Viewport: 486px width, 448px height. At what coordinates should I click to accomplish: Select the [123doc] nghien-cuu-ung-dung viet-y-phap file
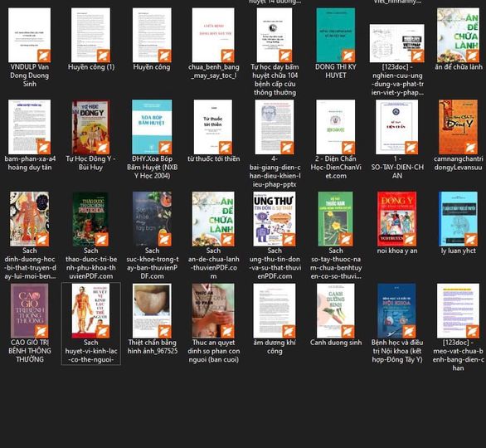click(x=397, y=43)
